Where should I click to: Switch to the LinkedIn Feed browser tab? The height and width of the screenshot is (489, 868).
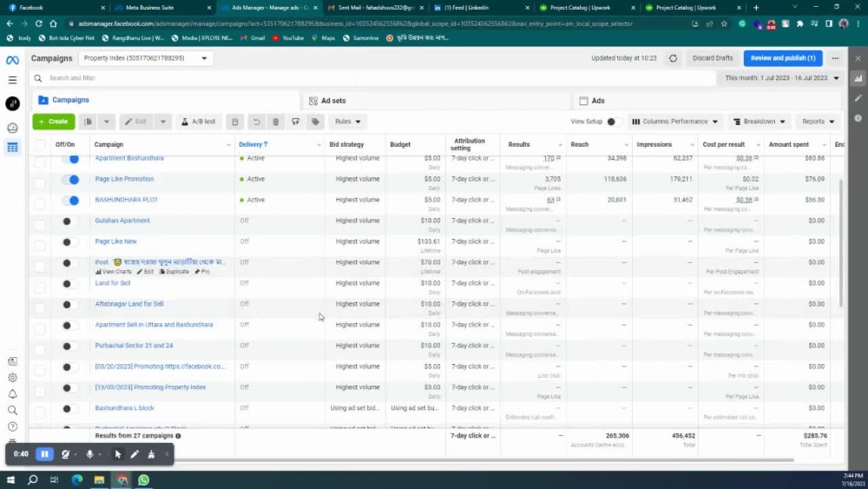pyautogui.click(x=481, y=8)
